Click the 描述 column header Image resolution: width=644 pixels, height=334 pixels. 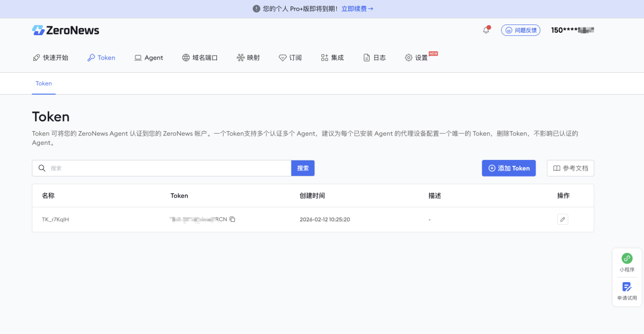(x=435, y=196)
